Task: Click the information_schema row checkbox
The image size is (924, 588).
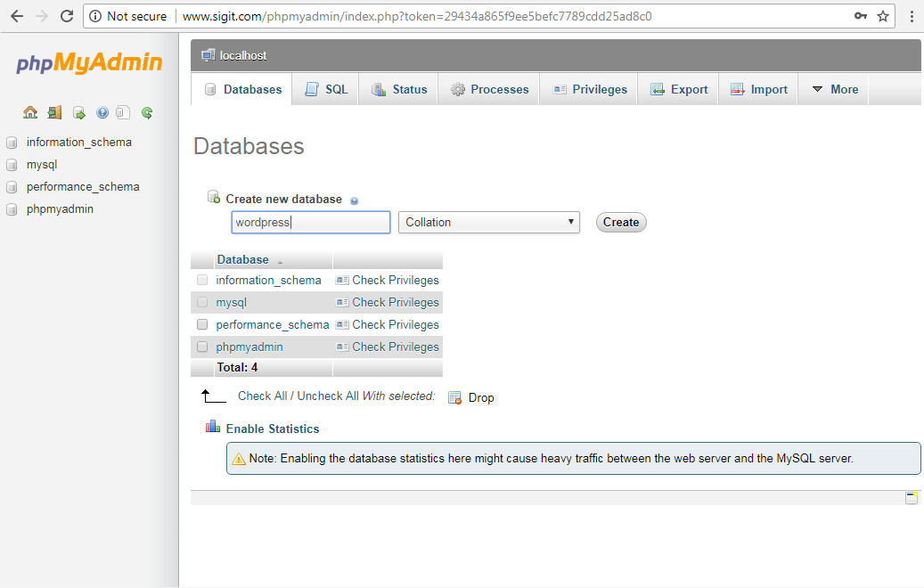Action: 202,280
